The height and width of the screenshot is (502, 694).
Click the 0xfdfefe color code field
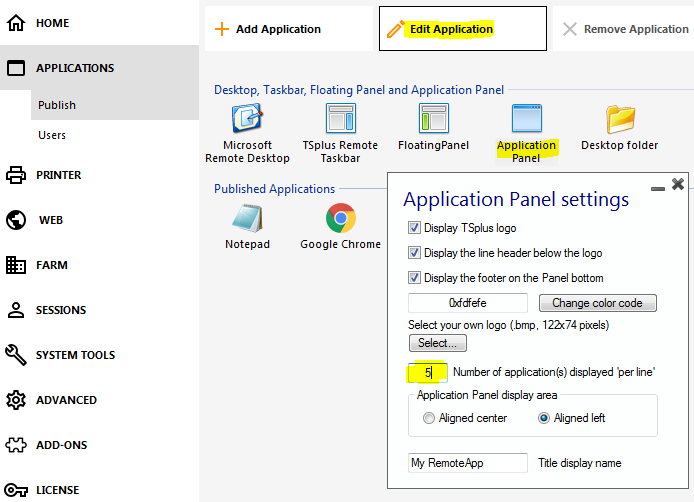467,303
